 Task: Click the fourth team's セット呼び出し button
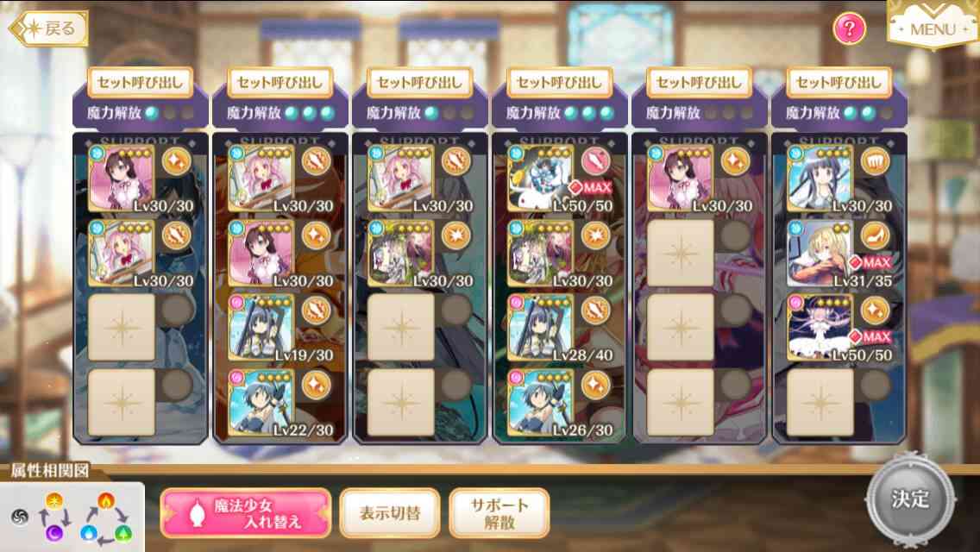[x=559, y=83]
